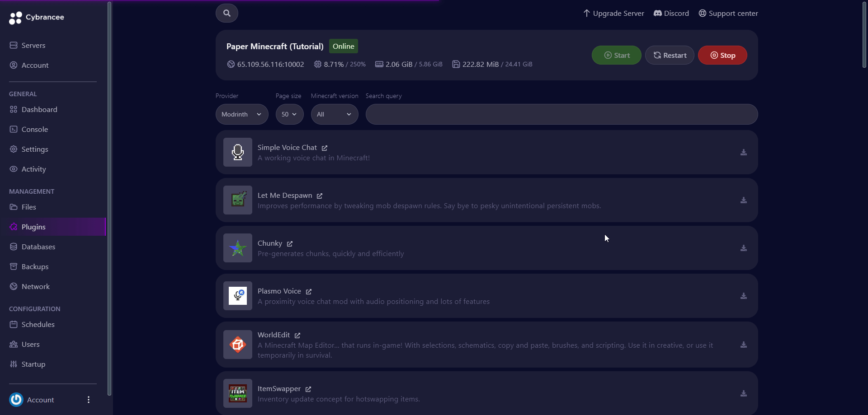Open ItemSwapper external link icon
868x415 pixels.
[x=308, y=389]
